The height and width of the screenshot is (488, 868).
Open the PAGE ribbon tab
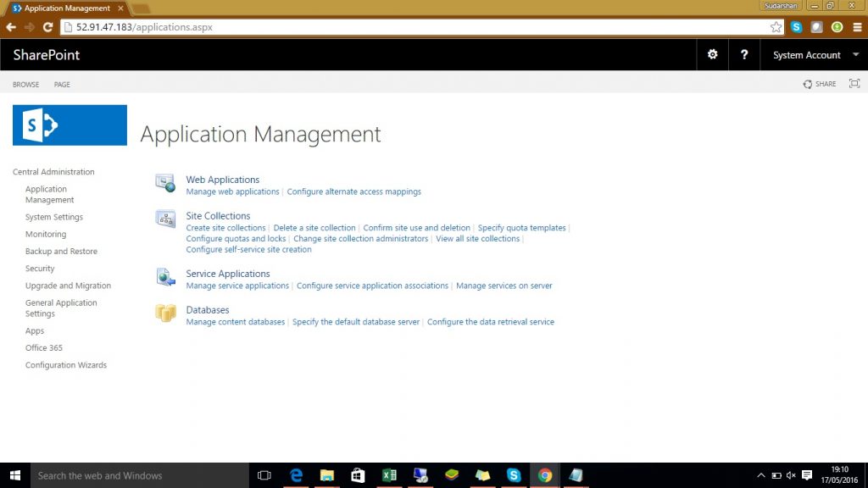62,85
